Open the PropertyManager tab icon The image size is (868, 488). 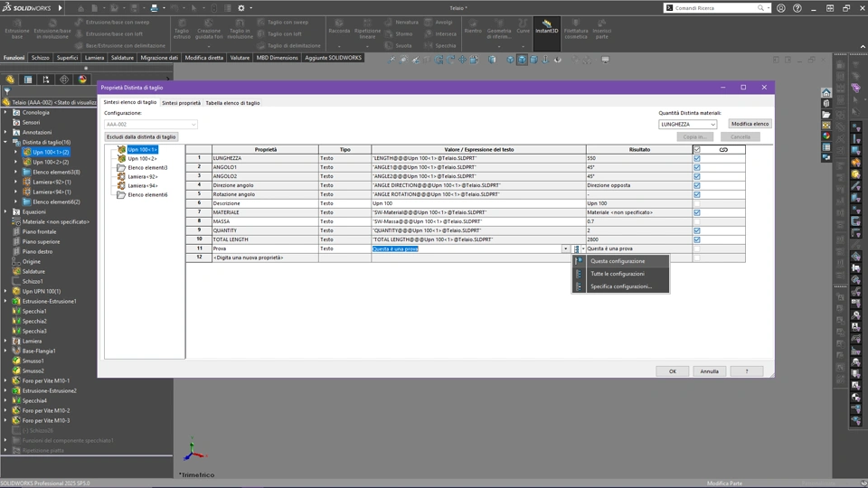[28, 80]
